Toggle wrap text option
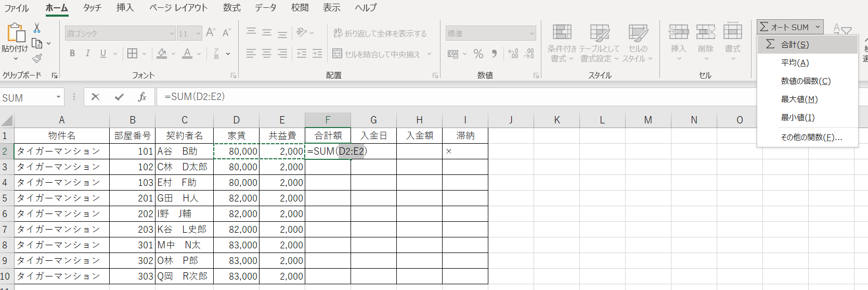Viewport: 868px width, 290px height. pos(380,33)
